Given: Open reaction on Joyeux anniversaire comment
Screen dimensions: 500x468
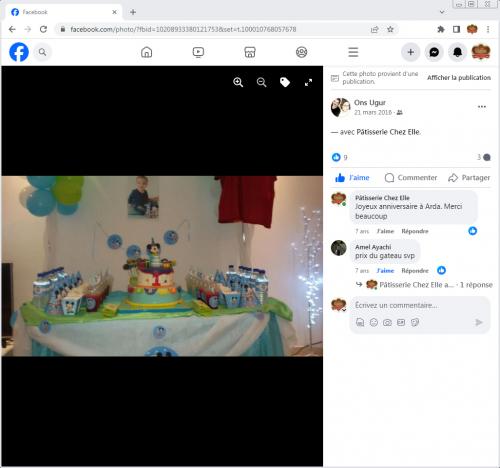Looking at the screenshot, I should coord(472,231).
